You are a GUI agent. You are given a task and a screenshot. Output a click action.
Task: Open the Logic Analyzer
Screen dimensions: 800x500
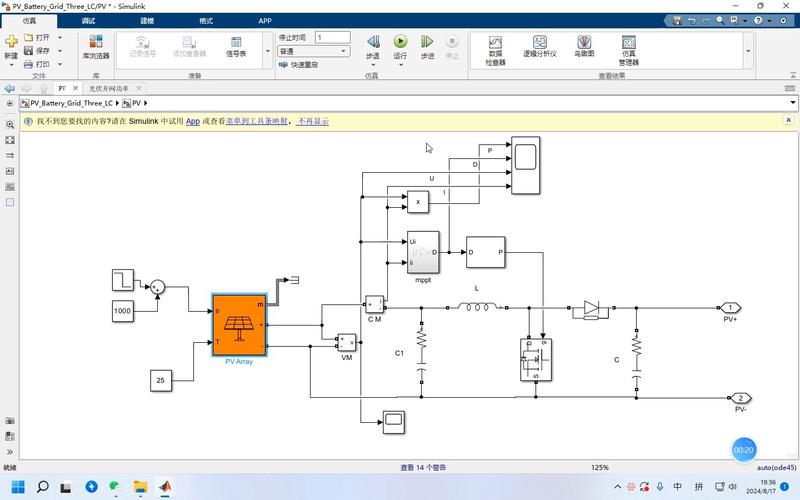pos(539,47)
